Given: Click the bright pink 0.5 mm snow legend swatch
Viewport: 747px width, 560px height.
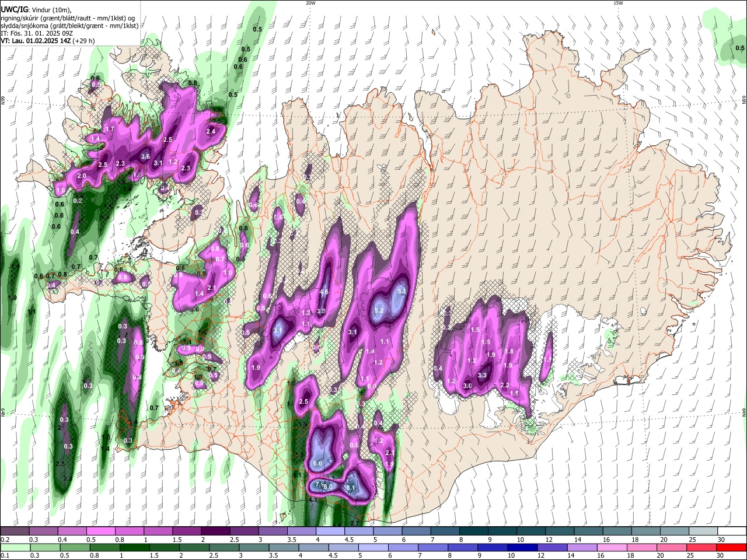Looking at the screenshot, I should pos(100,531).
